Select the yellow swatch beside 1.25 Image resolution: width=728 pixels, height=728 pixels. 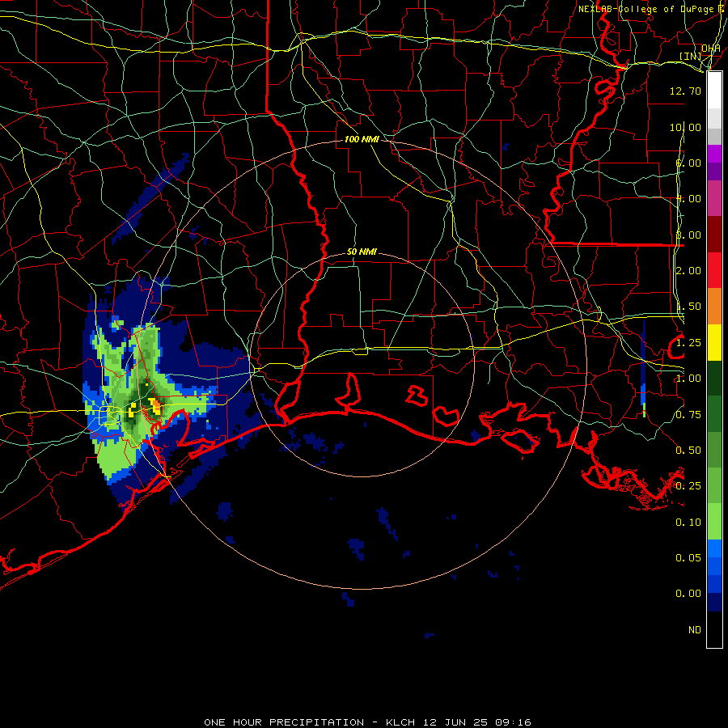tap(714, 342)
